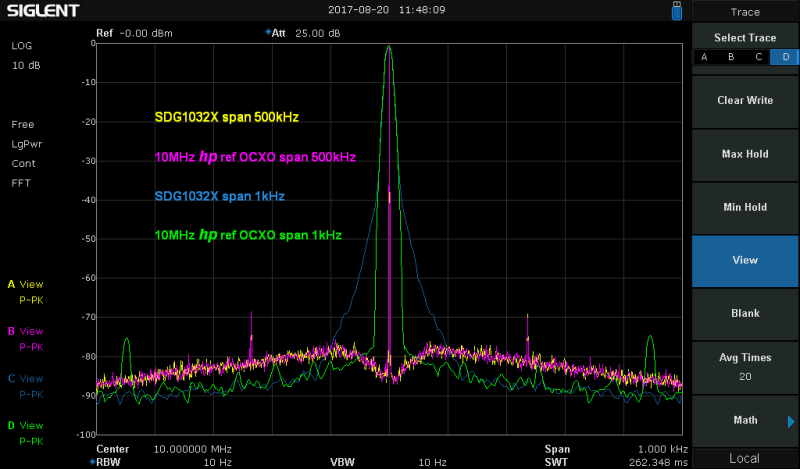Click the VBW 10 Hz value
The image size is (800, 469).
(432, 463)
